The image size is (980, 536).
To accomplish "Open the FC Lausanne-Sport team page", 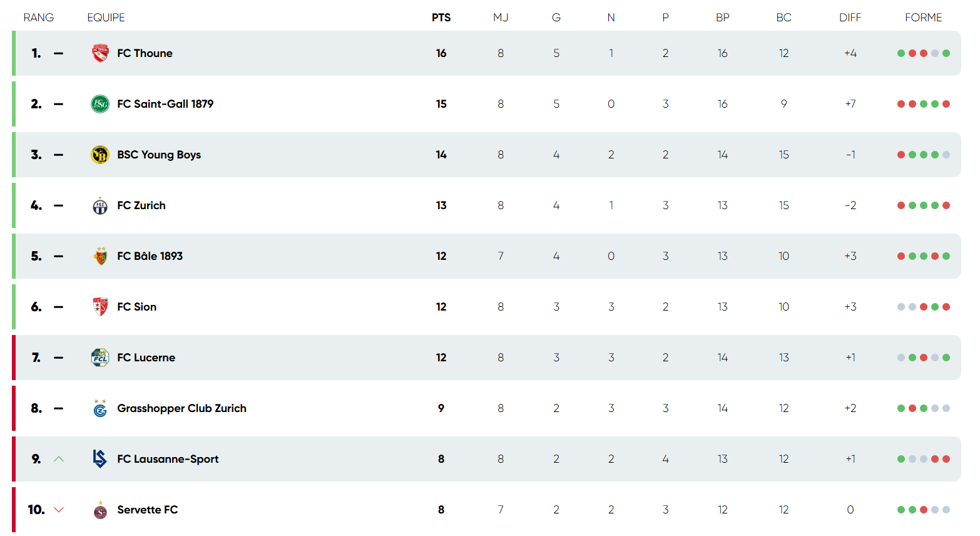I will tap(168, 458).
